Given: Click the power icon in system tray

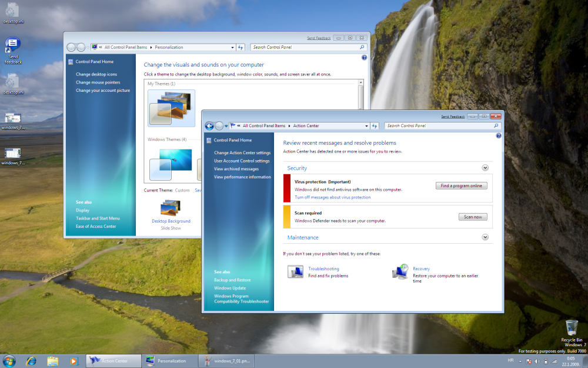Looking at the screenshot, I should tap(546, 362).
